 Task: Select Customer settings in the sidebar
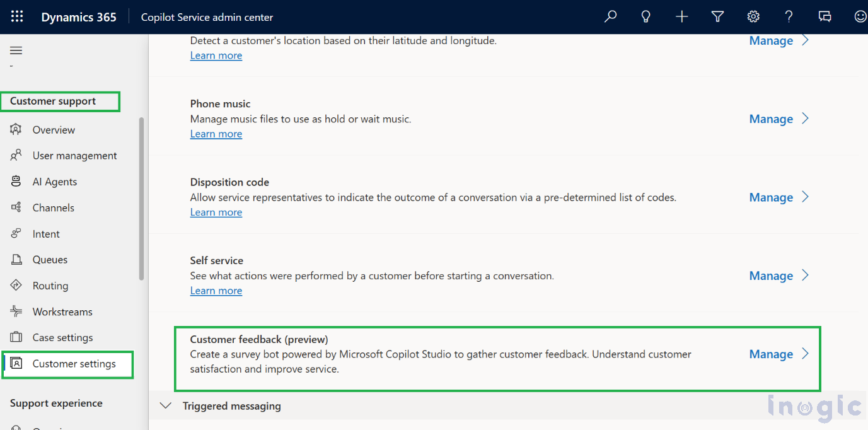74,364
